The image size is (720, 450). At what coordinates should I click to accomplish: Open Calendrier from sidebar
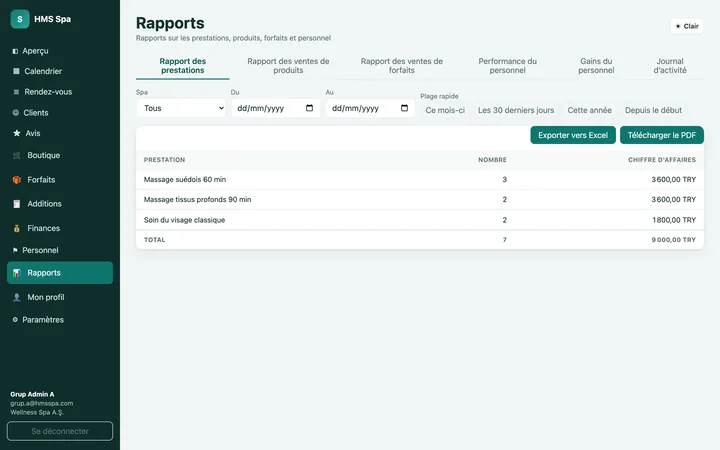tap(60, 71)
